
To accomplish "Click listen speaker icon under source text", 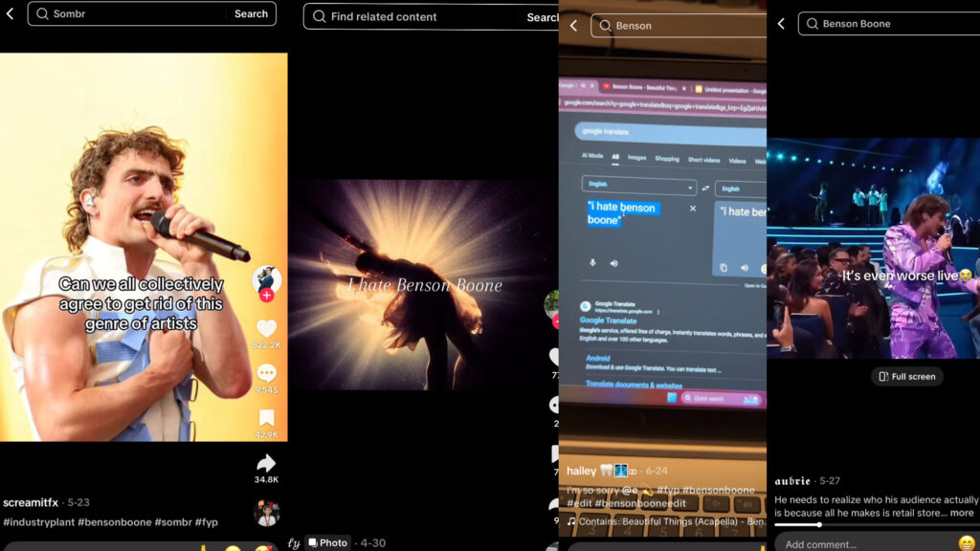I will point(613,264).
